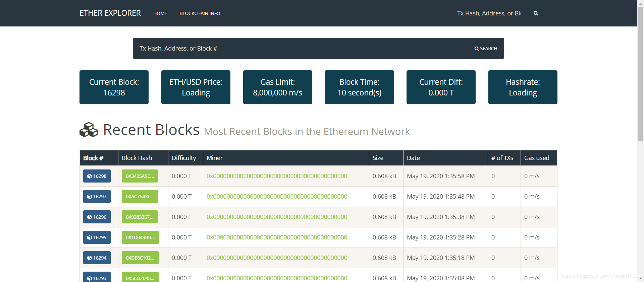Open block 16296 button

point(97,217)
